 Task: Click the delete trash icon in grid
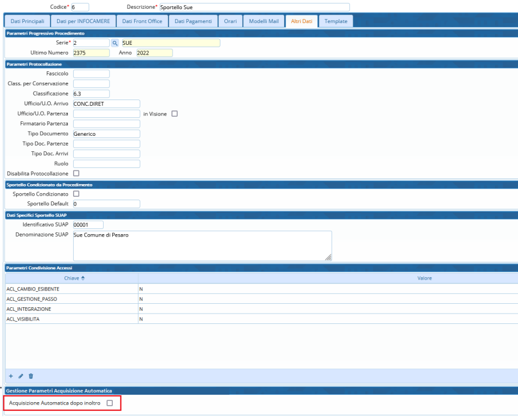(x=31, y=376)
